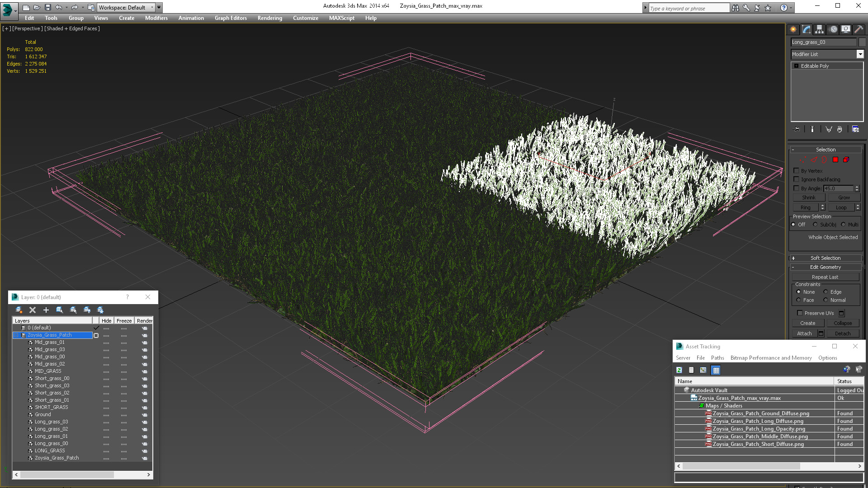Click Loop spinner arrows
Viewport: 868px width, 488px height.
[x=858, y=207]
